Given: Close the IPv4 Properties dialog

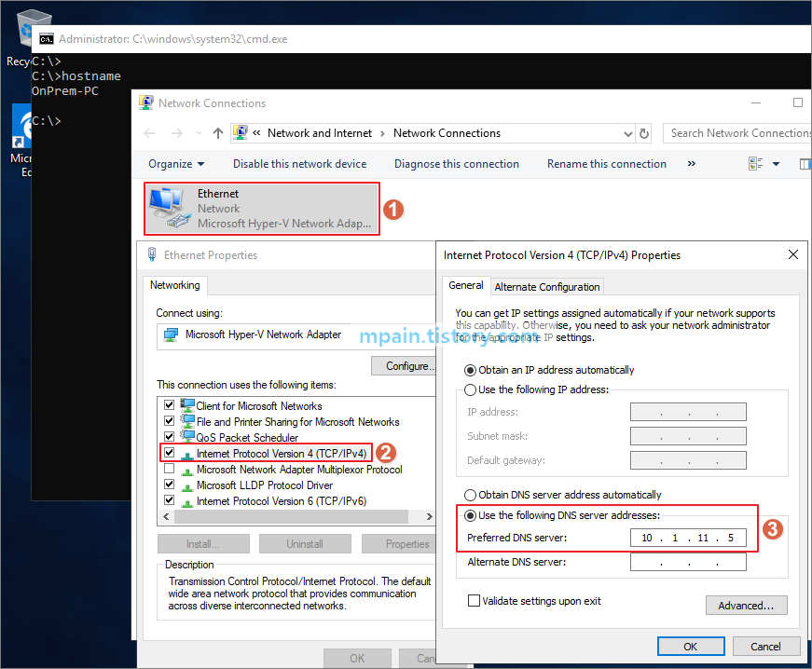Looking at the screenshot, I should 792,254.
